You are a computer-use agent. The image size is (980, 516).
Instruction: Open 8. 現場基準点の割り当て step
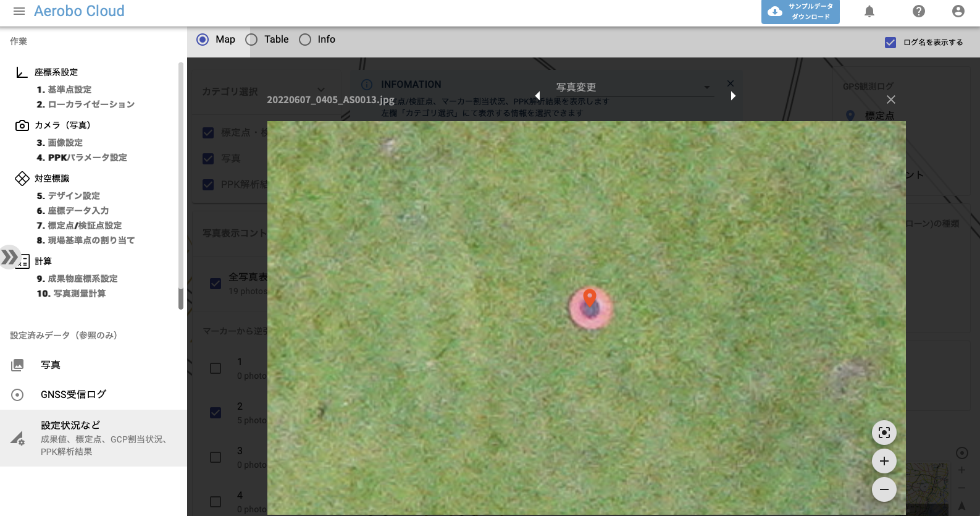point(85,240)
